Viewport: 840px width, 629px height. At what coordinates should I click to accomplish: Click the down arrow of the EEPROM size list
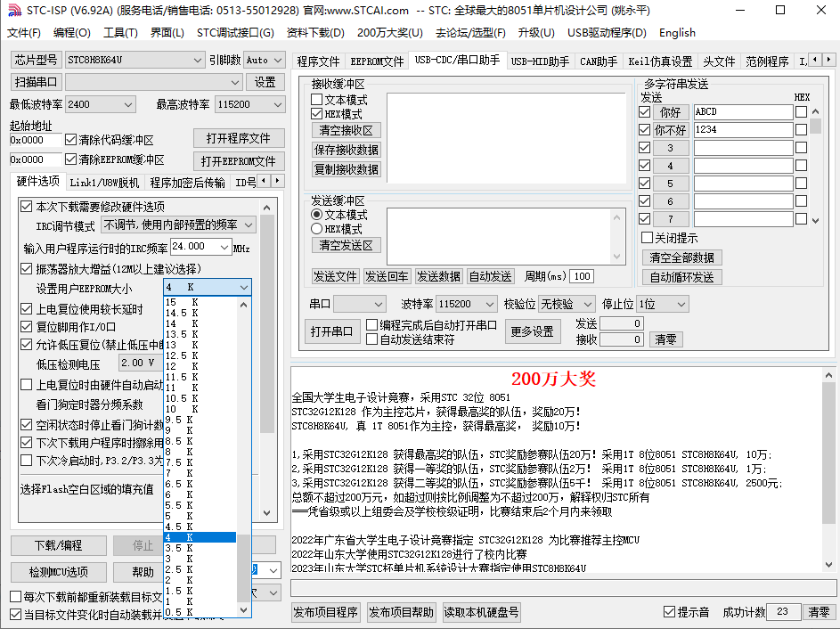(244, 609)
